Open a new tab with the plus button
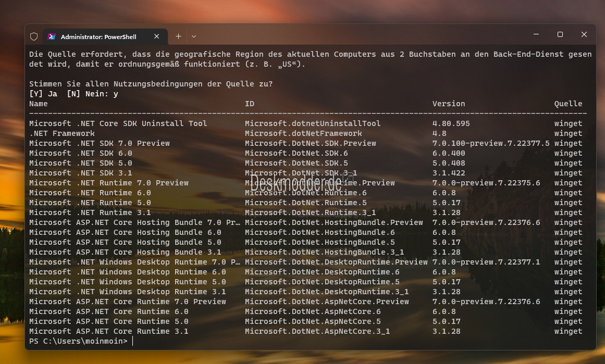605x364 pixels. point(178,36)
